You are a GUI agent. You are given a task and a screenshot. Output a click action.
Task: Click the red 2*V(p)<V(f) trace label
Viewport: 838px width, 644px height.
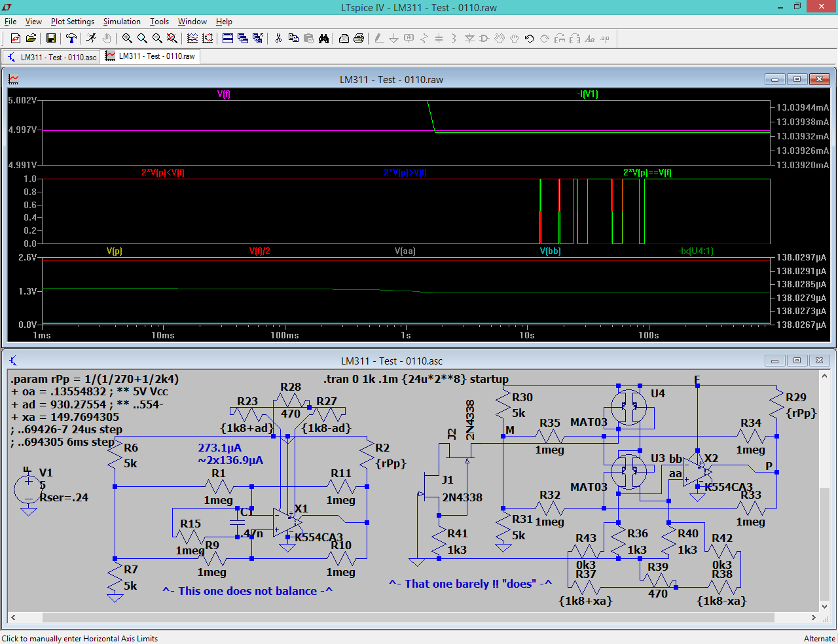tap(163, 173)
